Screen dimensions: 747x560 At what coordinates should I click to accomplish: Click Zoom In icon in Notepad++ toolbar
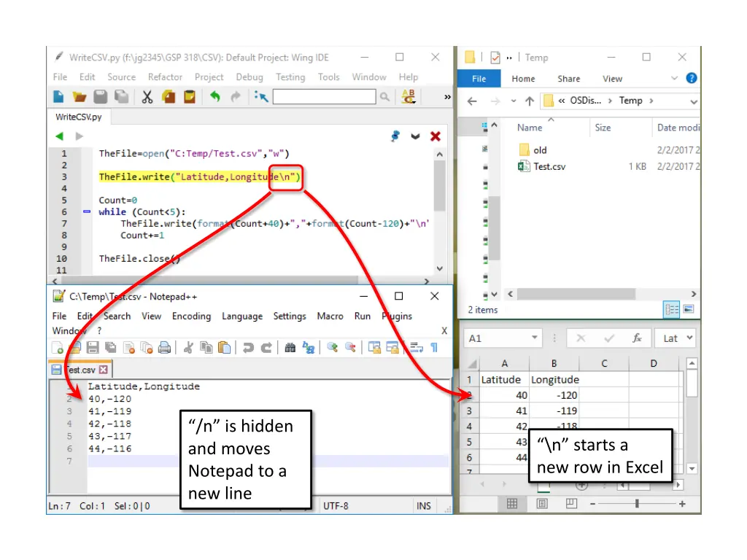click(333, 348)
